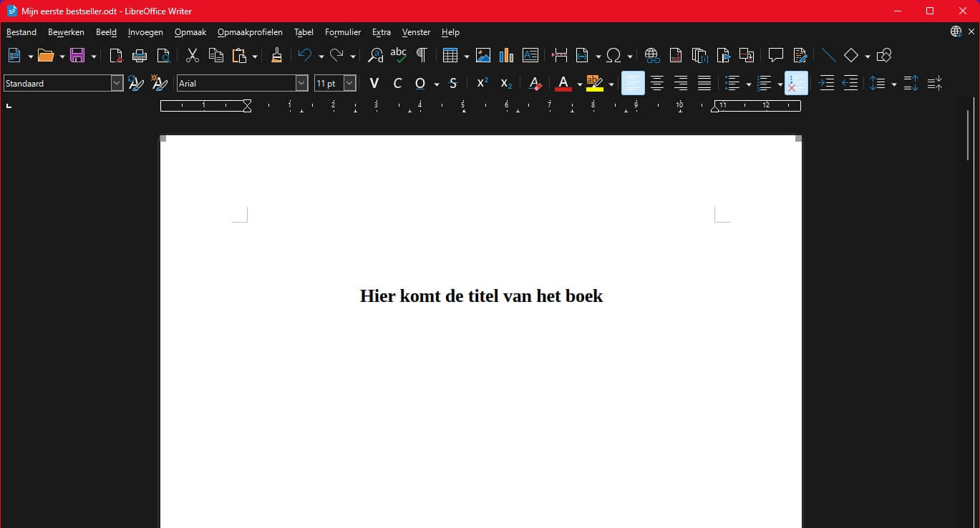
Task: Update the selected paragraph style
Action: [135, 84]
